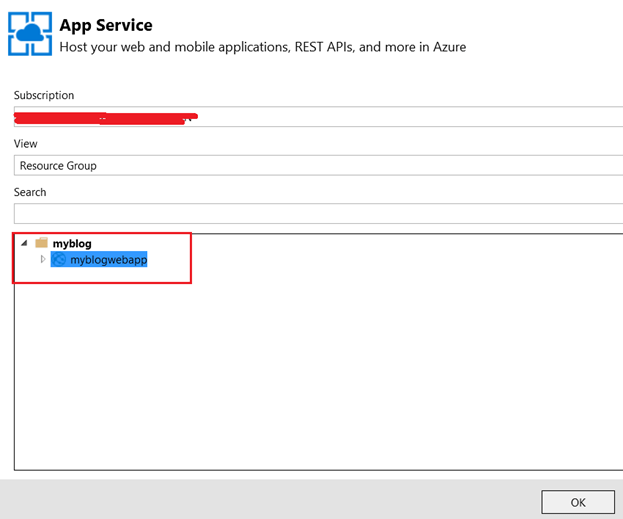The height and width of the screenshot is (519, 623).
Task: Click the Host your web applications description
Action: coord(262,47)
